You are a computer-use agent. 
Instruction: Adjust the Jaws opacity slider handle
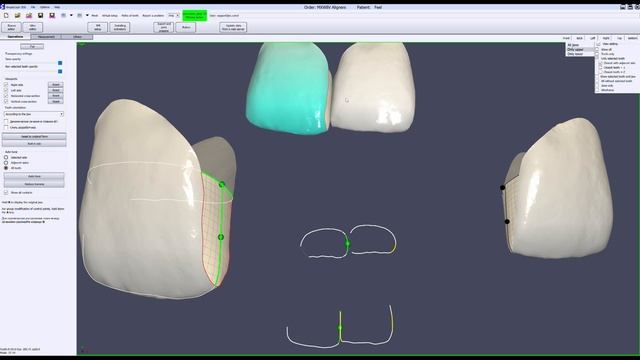point(60,63)
